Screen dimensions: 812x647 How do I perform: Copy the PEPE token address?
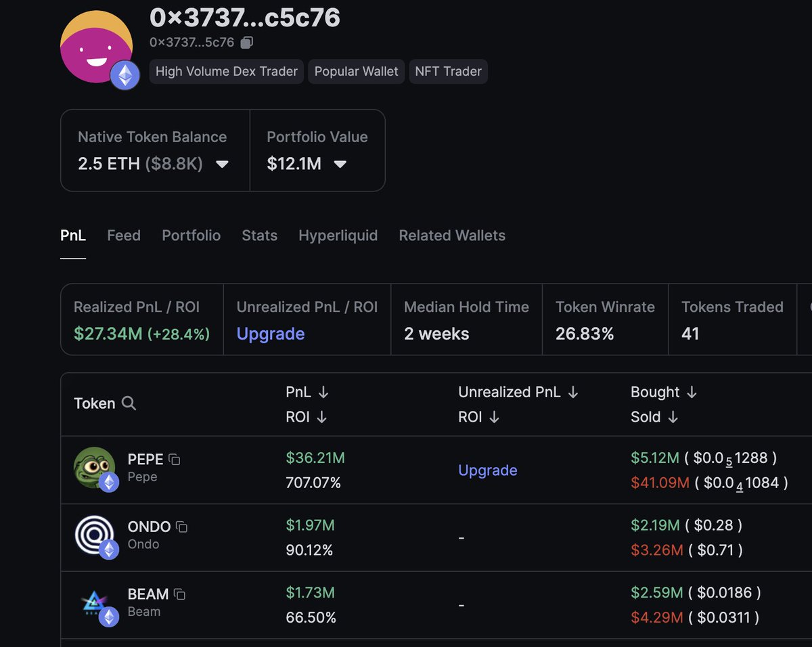tap(175, 460)
